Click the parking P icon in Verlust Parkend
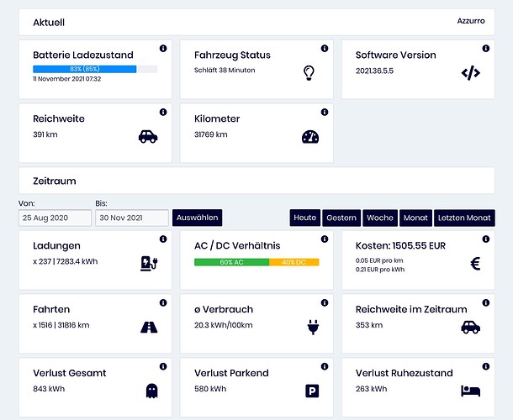Viewport: 513px width, 420px height. click(312, 391)
